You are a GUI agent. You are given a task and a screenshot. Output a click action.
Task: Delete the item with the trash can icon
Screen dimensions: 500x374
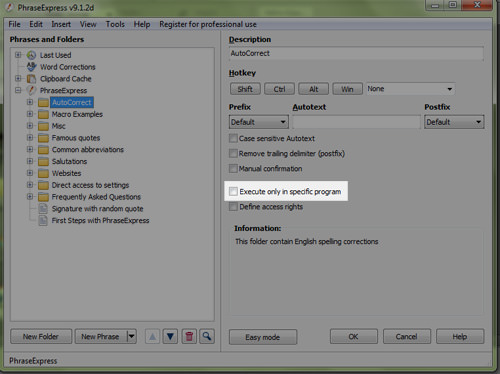189,336
